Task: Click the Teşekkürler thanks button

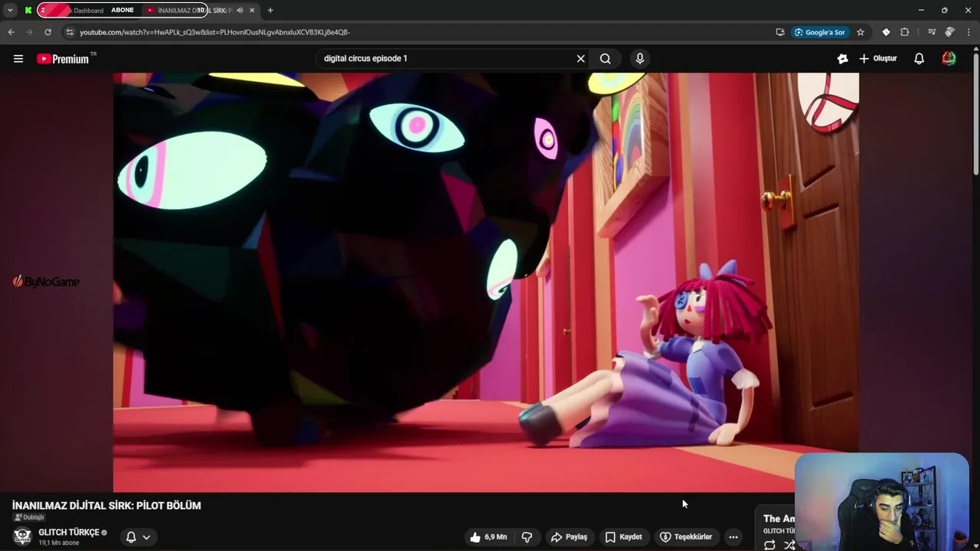Action: (686, 536)
